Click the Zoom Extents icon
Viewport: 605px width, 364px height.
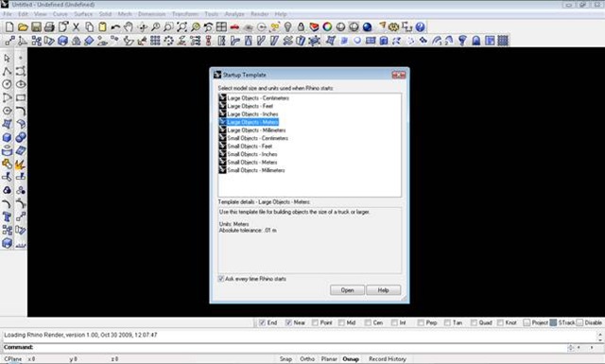click(181, 27)
